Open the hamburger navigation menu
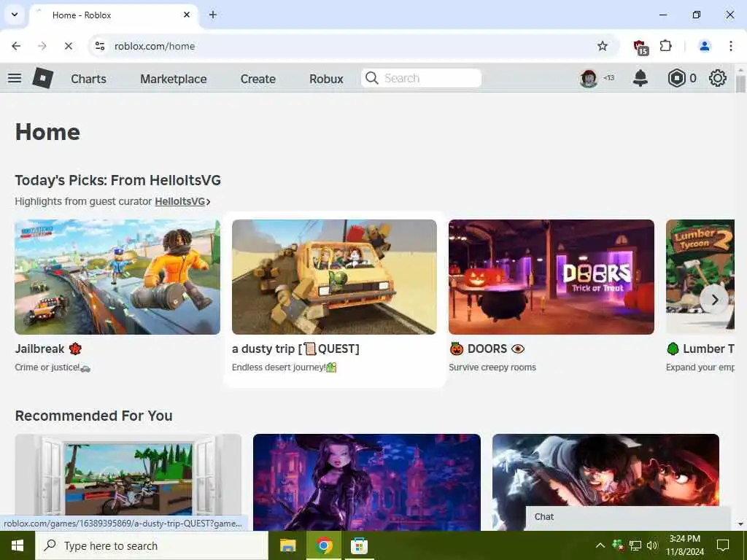 coord(15,78)
